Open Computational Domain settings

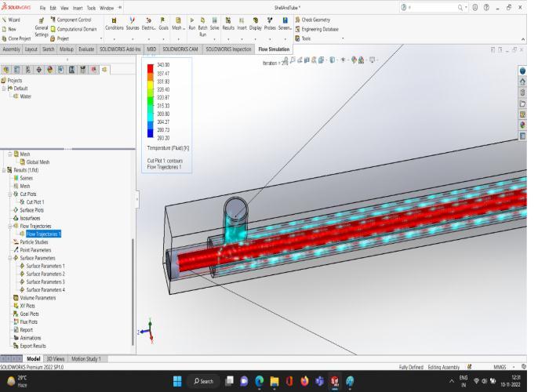74,30
